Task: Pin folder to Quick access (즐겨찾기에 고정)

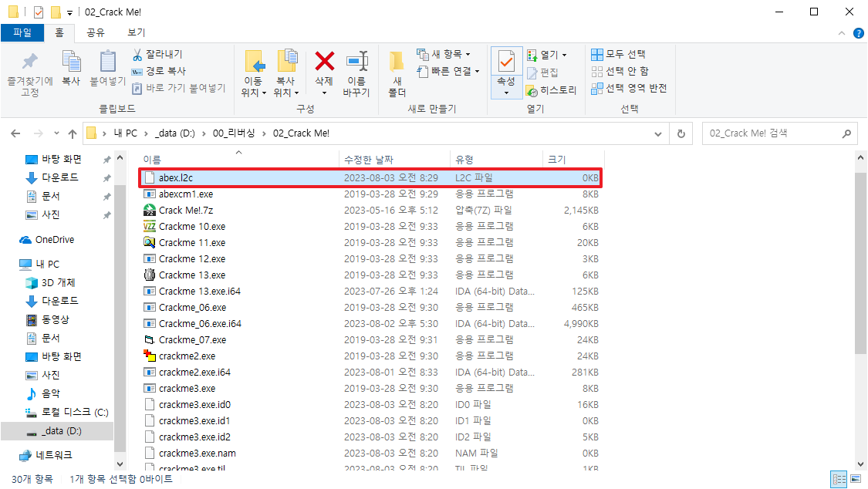Action: click(30, 75)
